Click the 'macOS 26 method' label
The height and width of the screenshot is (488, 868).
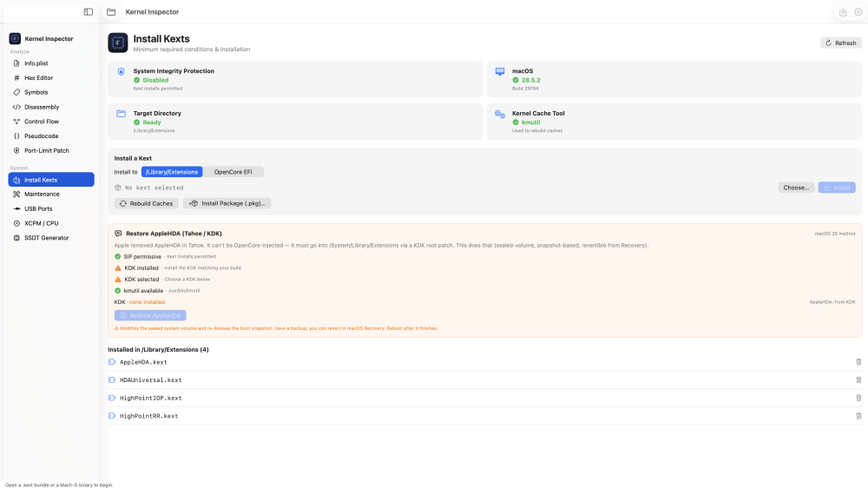(x=835, y=234)
